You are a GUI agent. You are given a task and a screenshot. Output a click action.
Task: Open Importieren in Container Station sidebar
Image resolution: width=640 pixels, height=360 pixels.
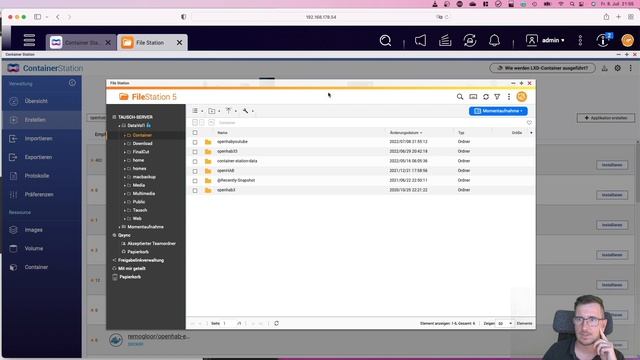[x=38, y=139]
